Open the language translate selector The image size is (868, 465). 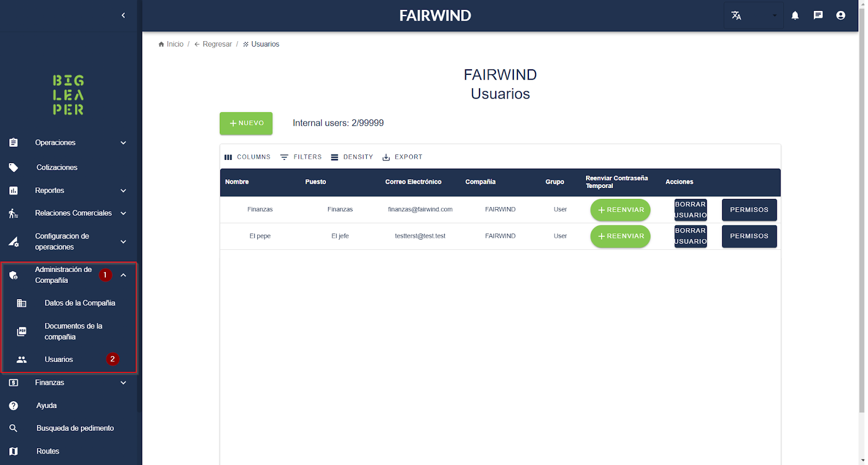tap(754, 15)
